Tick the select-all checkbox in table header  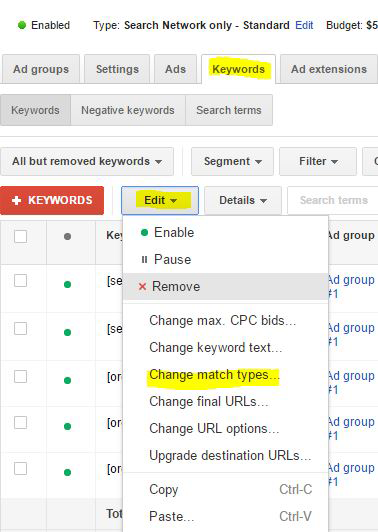[20, 236]
